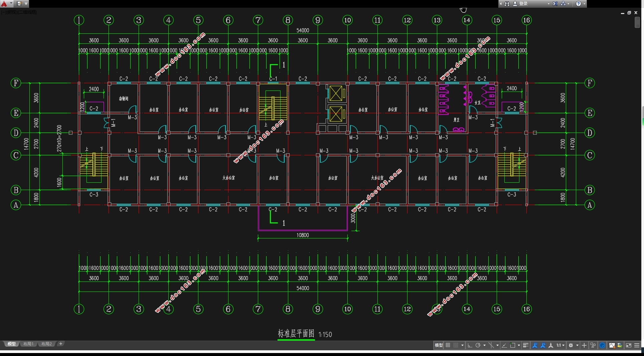The image size is (644, 356).
Task: Toggle lineweight display in status bar
Action: pos(525,345)
